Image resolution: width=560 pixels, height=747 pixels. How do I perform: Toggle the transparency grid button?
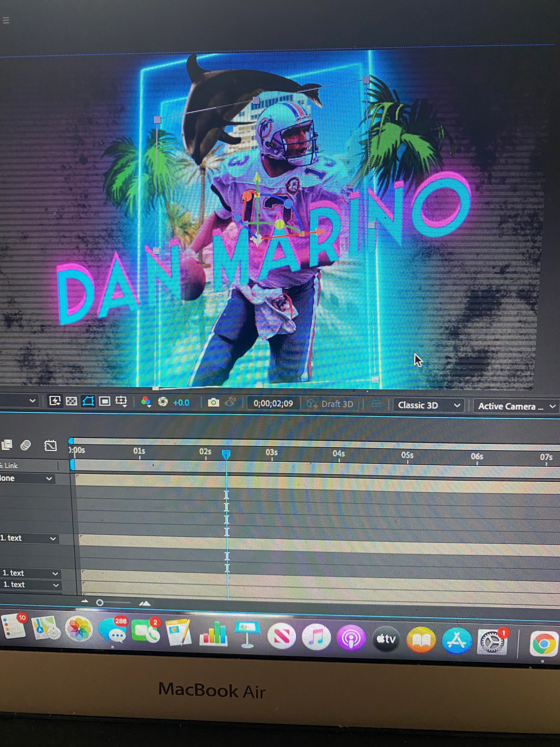point(71,401)
